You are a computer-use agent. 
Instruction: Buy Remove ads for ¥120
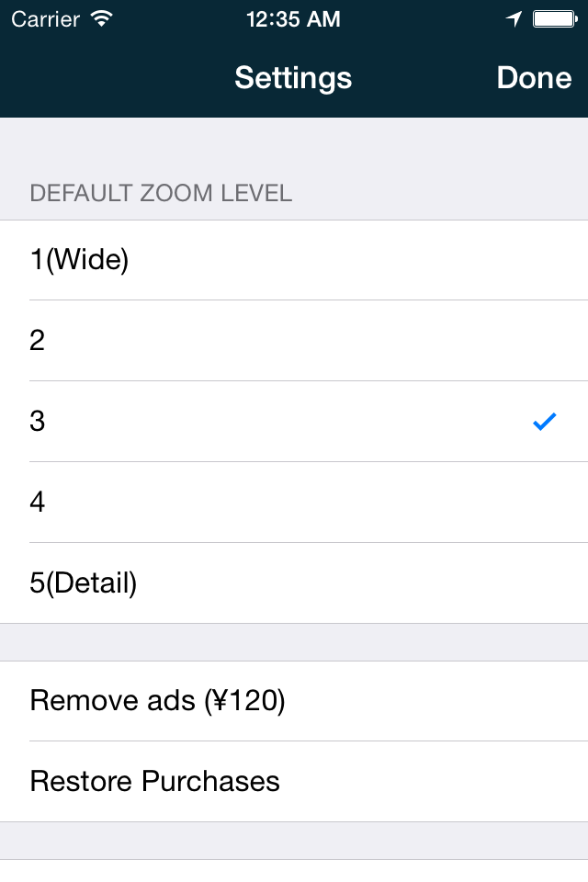point(294,701)
